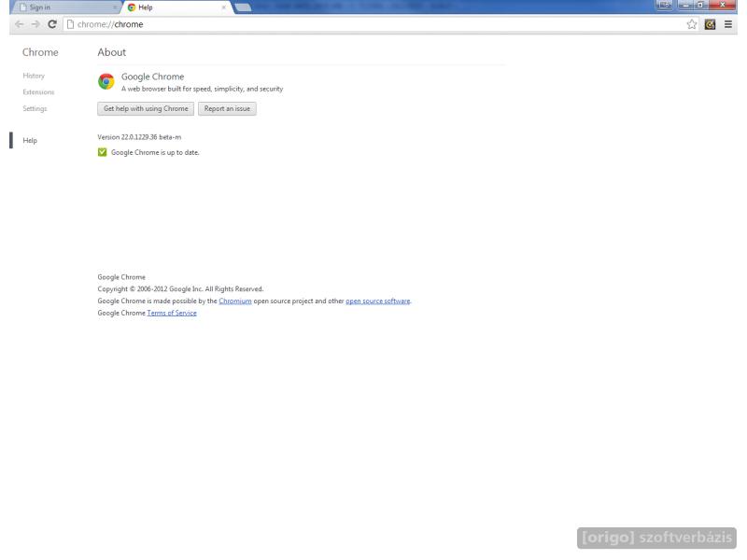Open Settings in the Chrome sidebar

coord(35,108)
